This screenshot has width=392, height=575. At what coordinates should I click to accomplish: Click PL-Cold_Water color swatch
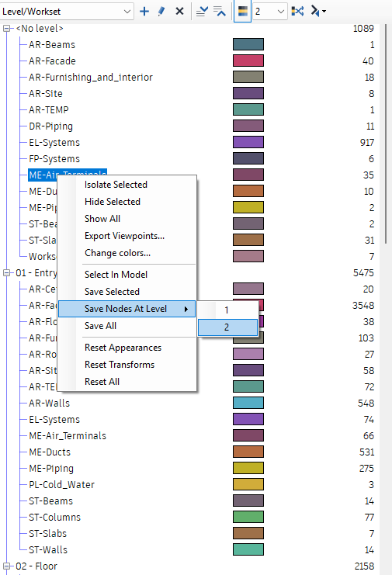point(248,484)
